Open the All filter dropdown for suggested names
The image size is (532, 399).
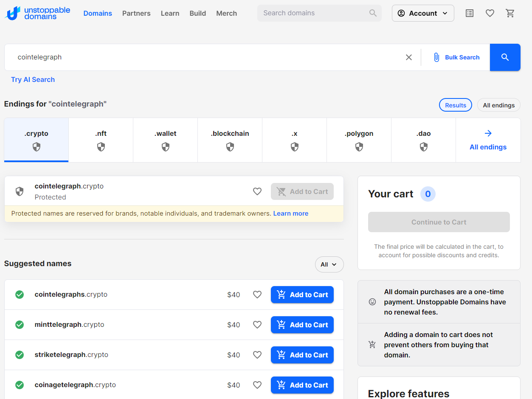coord(329,264)
